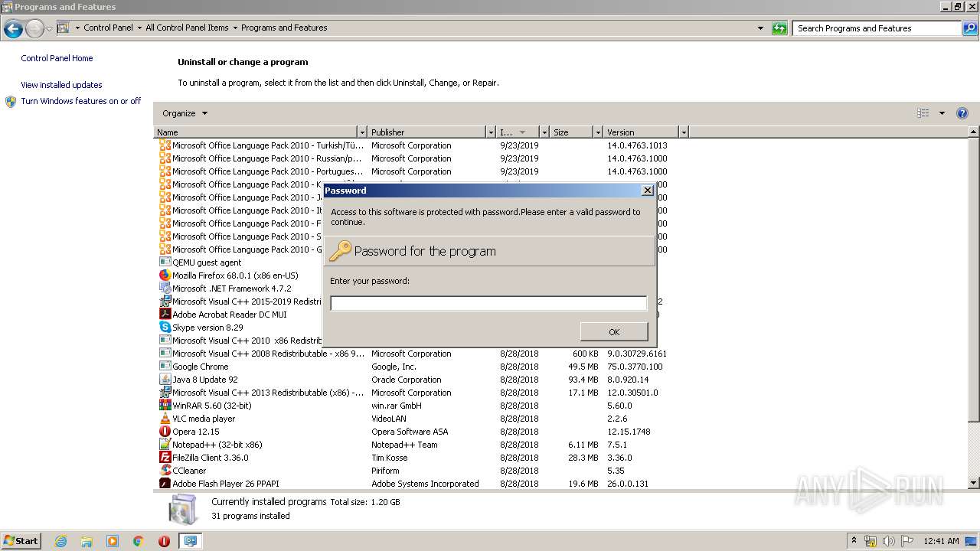The width and height of the screenshot is (980, 551).
Task: Click the vertical scrollbar up arrow
Action: (x=974, y=133)
